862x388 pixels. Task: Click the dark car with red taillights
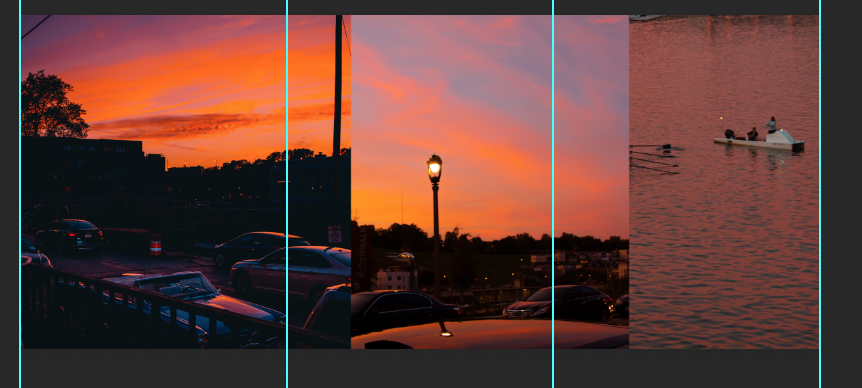pos(70,234)
